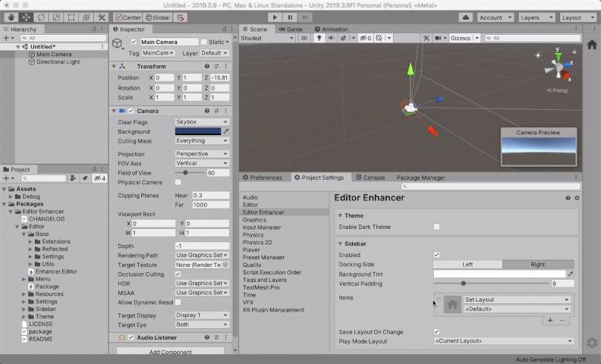This screenshot has width=601, height=364.
Task: Click Camera Background color swatch
Action: (x=198, y=131)
